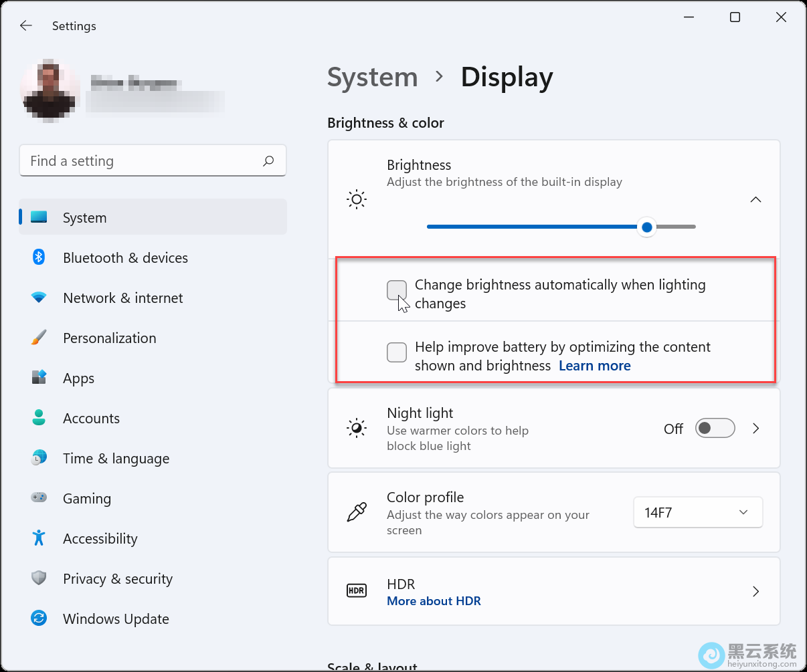Turn on the Night light toggle

(x=715, y=429)
